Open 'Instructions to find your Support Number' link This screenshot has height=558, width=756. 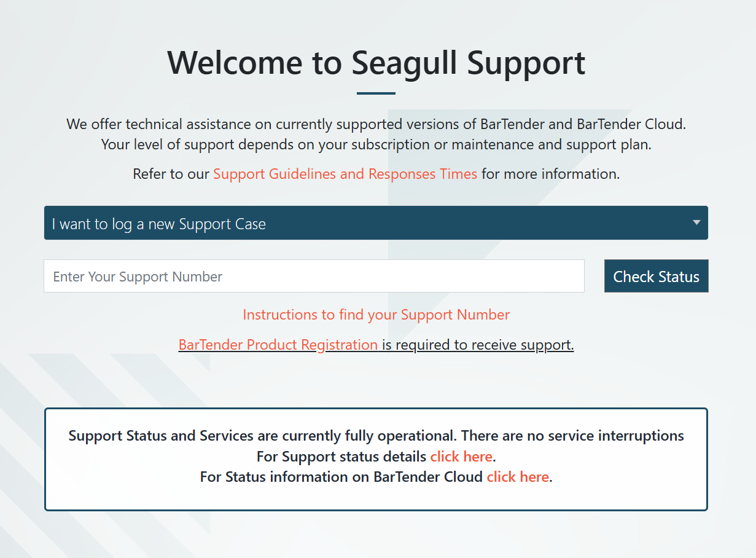tap(376, 315)
